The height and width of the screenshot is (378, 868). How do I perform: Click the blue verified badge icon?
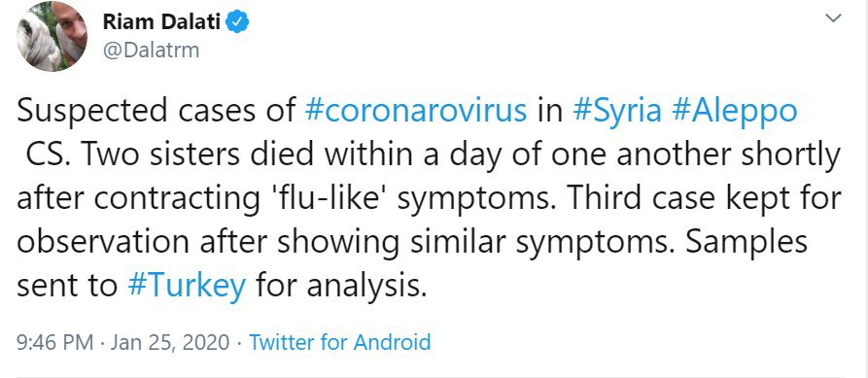(x=238, y=22)
